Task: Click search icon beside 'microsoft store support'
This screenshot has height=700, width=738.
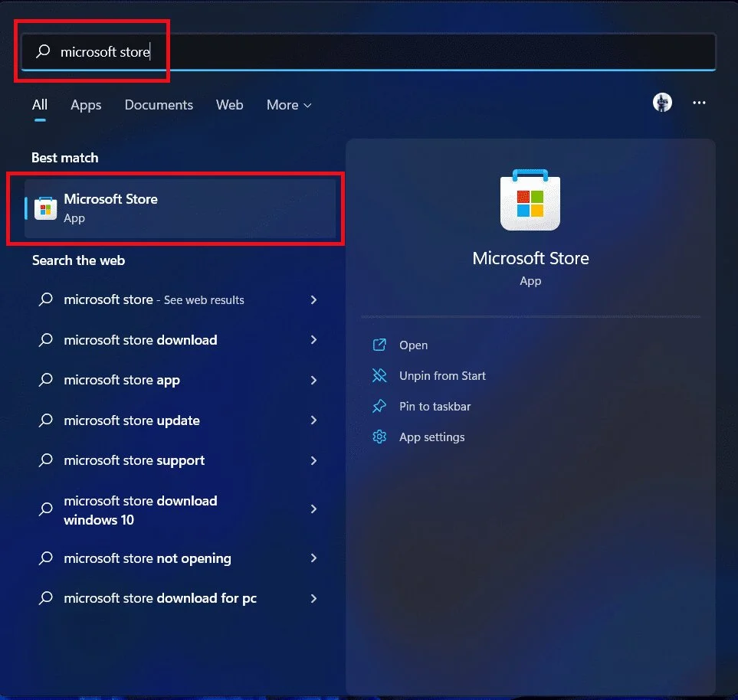Action: (46, 460)
